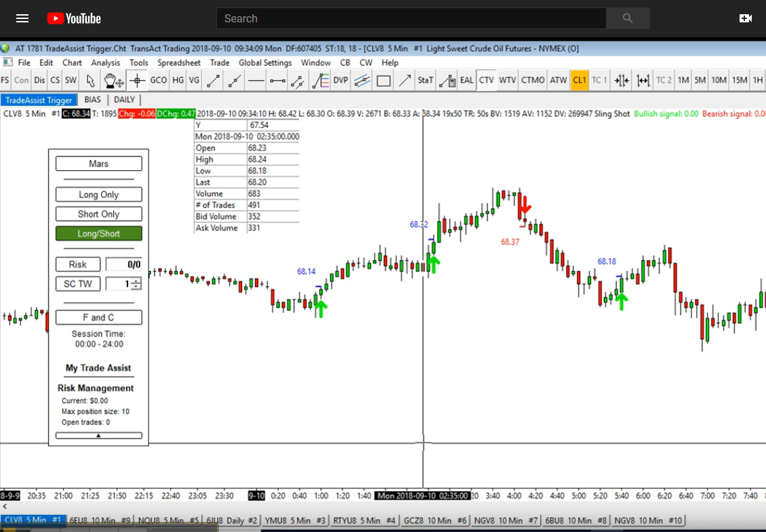The width and height of the screenshot is (766, 532).
Task: Click the GCO toolbar button
Action: click(158, 81)
